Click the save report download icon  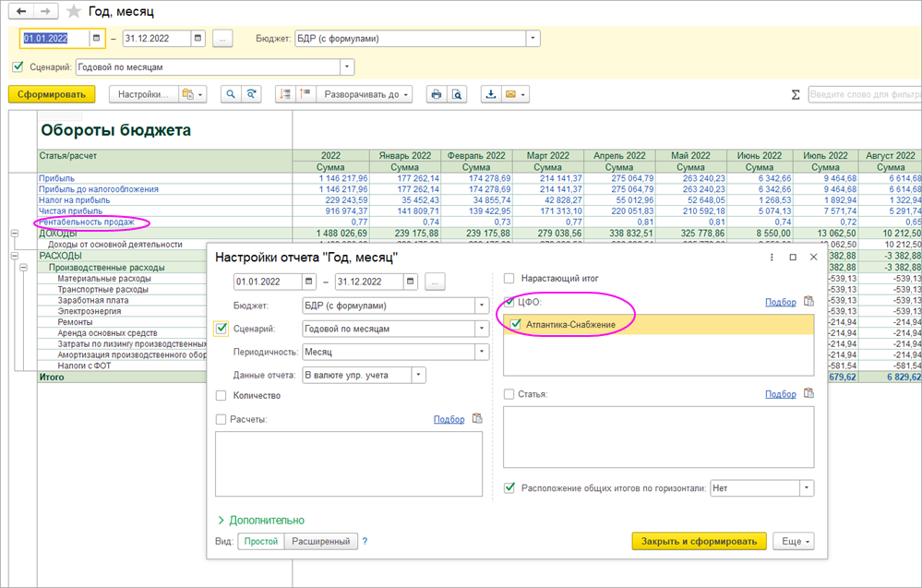pyautogui.click(x=490, y=94)
